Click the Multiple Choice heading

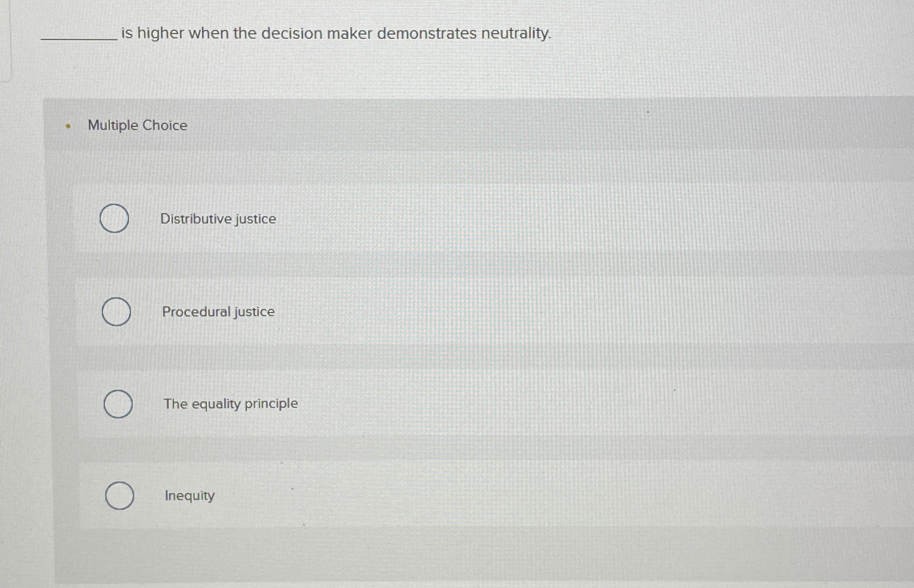(x=137, y=125)
